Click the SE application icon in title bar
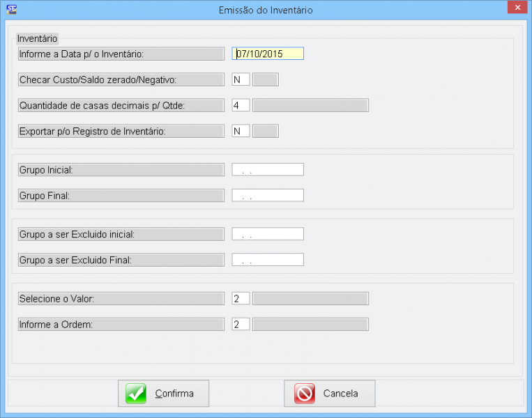This screenshot has width=532, height=418. pos(11,10)
